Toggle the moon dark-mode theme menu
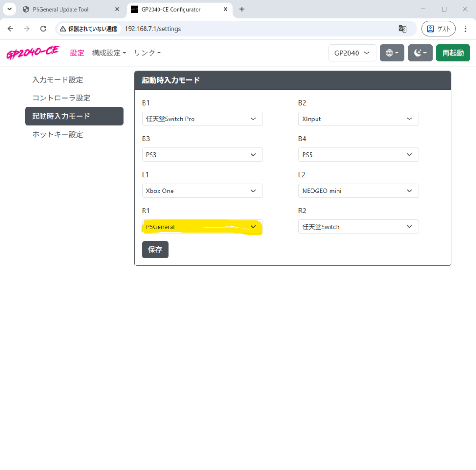 pyautogui.click(x=420, y=53)
